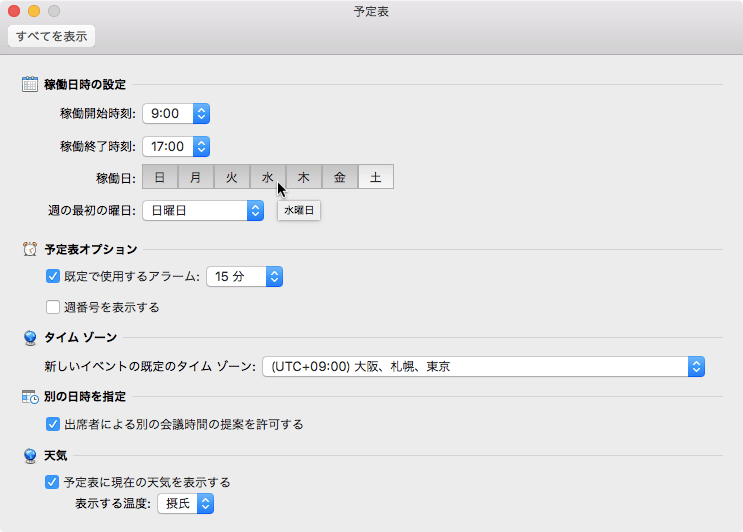
Task: Click the calendar-clock icon beside 別の日時を指定
Action: point(30,397)
